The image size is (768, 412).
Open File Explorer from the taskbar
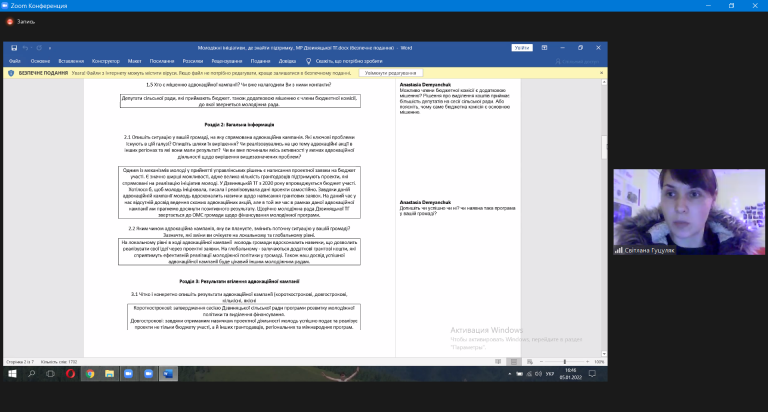[x=109, y=374]
